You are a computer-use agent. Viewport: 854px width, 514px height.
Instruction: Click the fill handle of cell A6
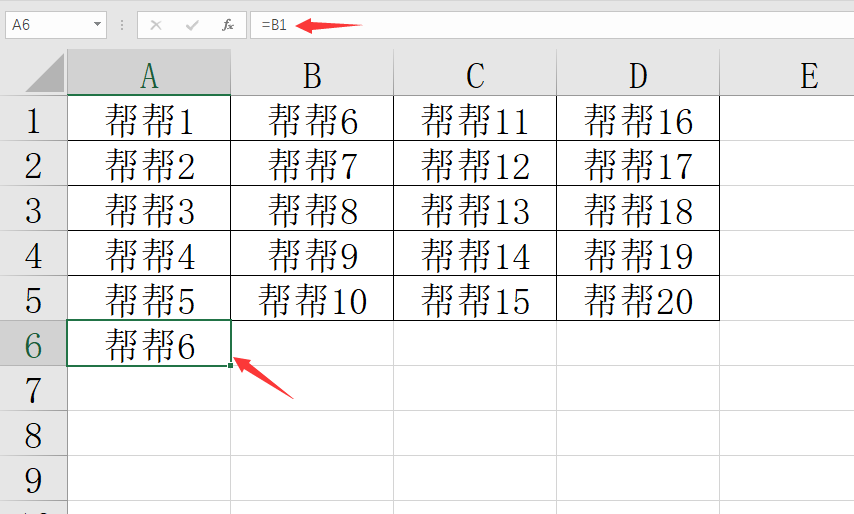point(231,365)
